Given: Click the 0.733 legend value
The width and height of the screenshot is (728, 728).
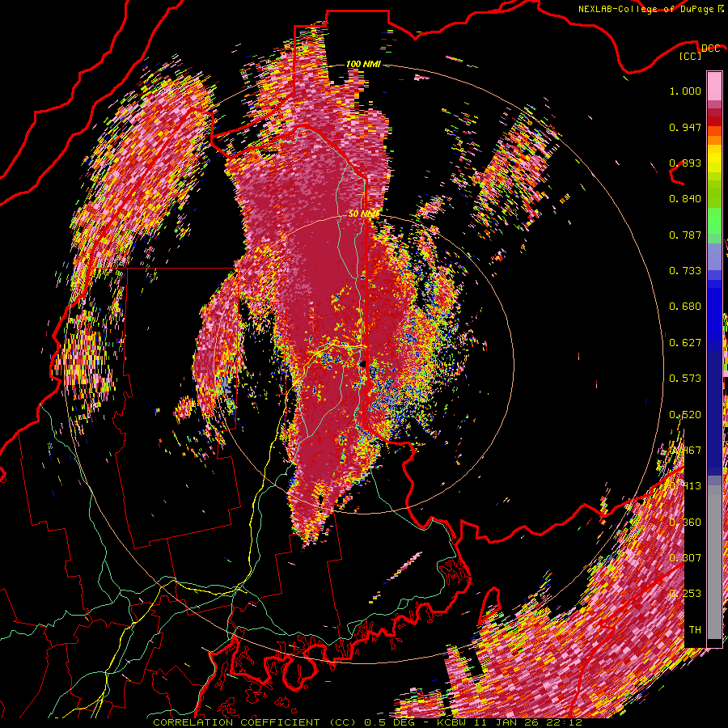Looking at the screenshot, I should [x=685, y=271].
